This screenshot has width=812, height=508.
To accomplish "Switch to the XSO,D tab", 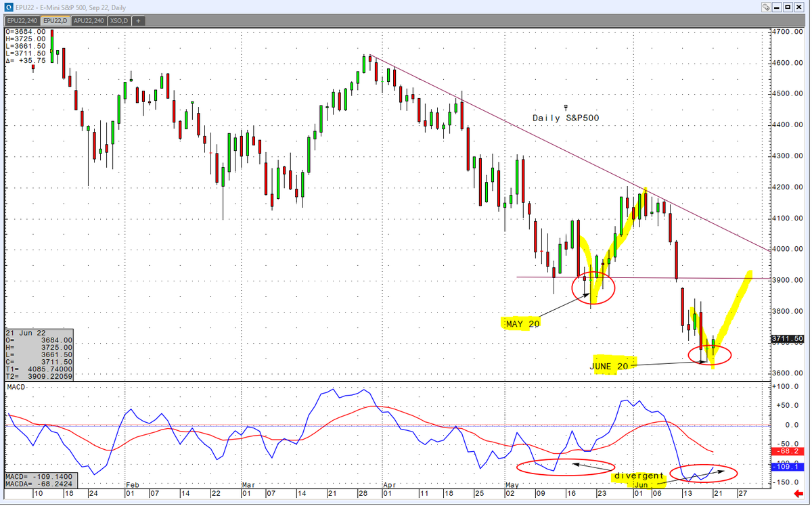I will [x=119, y=21].
